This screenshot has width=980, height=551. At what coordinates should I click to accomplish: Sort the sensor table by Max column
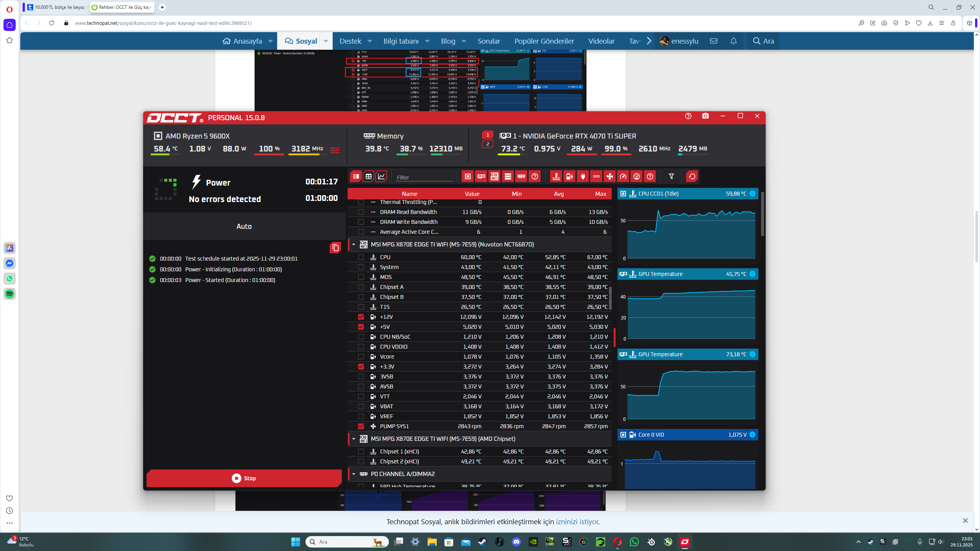(600, 194)
